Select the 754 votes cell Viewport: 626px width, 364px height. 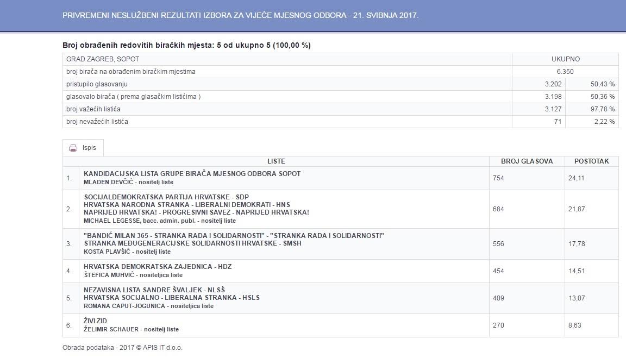[x=498, y=178]
